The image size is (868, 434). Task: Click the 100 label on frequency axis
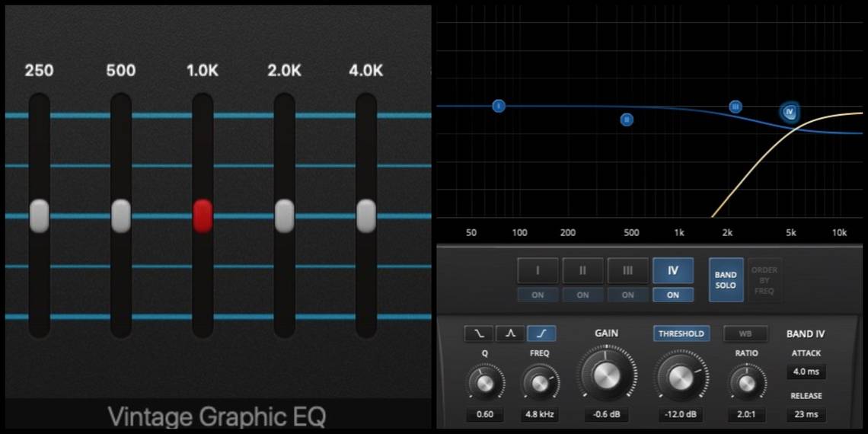click(x=519, y=233)
